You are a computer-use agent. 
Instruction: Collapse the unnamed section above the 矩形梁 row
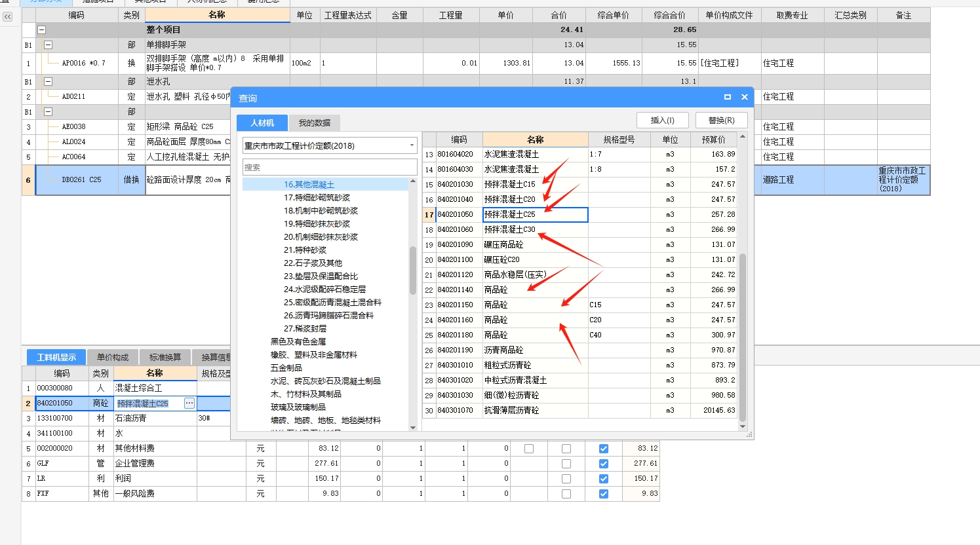click(x=48, y=111)
